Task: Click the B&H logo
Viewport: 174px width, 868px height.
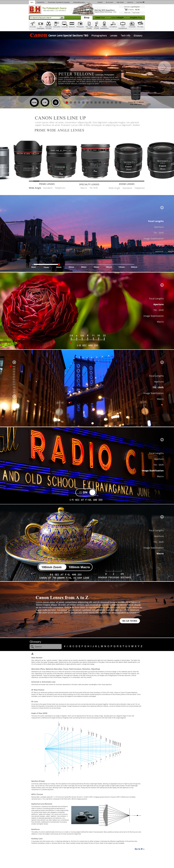Action: [x=35, y=10]
